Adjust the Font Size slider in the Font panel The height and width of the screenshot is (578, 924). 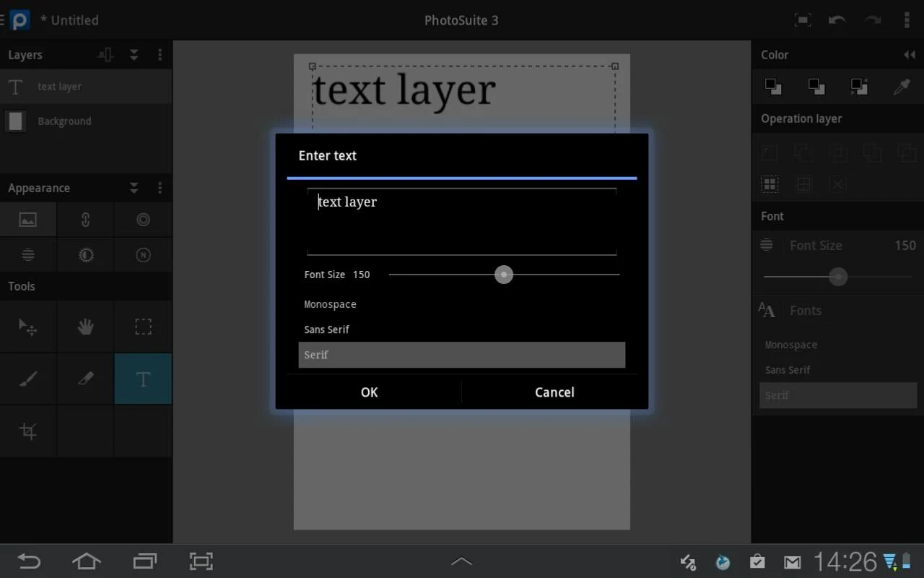click(x=838, y=277)
